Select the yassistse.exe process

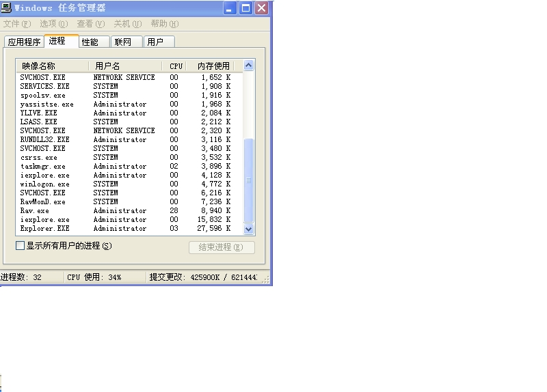[x=129, y=104]
